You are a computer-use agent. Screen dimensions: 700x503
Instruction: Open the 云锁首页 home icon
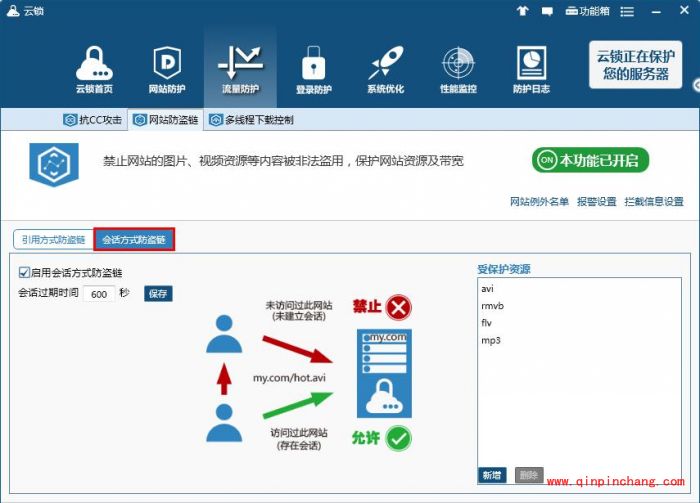coord(94,70)
